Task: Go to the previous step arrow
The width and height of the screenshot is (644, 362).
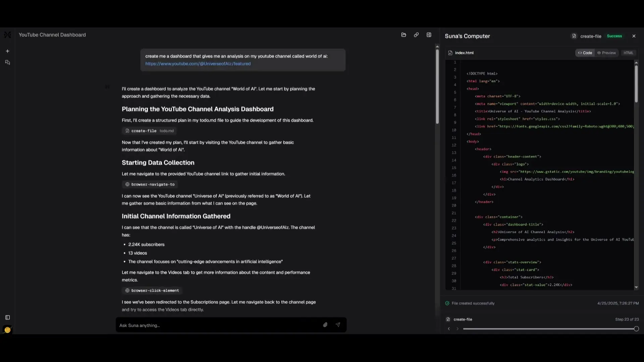Action: click(449, 329)
